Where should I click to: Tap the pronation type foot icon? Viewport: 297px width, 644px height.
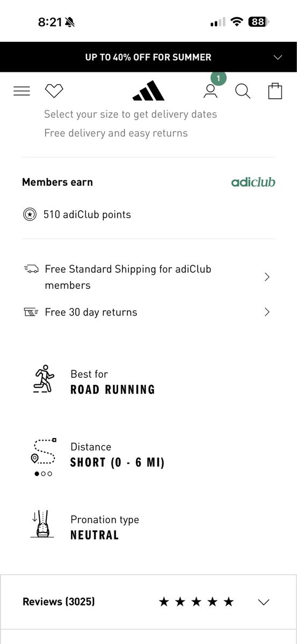point(42,524)
